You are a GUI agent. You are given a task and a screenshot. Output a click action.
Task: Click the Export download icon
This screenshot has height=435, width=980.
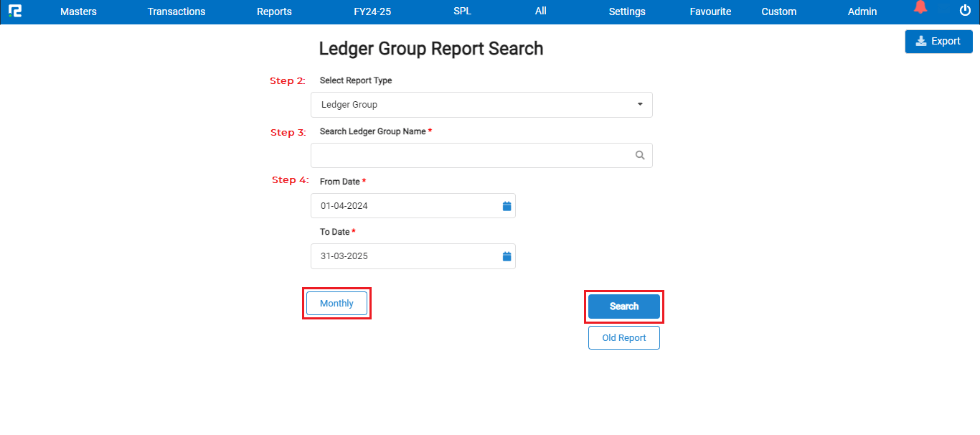tap(919, 41)
